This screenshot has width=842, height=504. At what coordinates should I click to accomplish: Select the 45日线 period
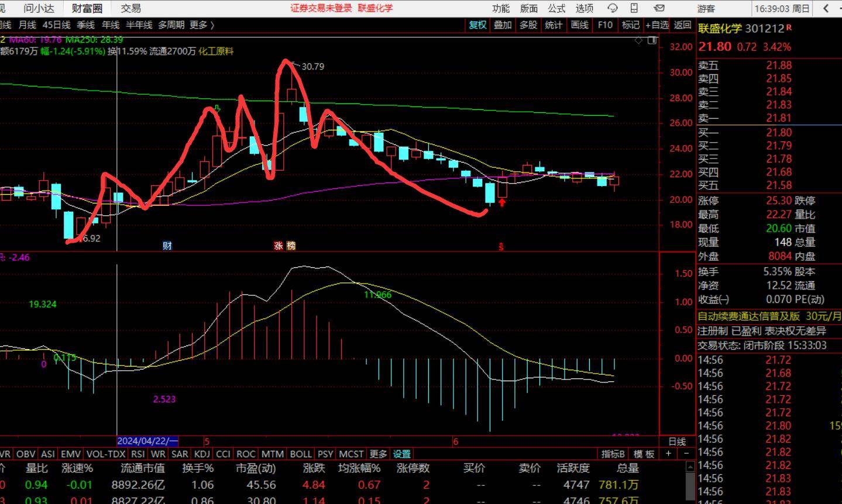(x=56, y=25)
